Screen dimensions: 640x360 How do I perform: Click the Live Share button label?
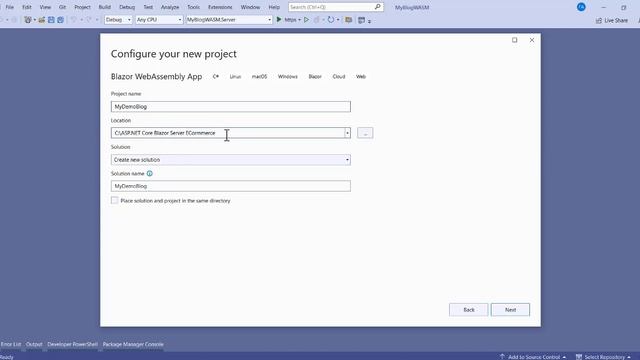[616, 20]
